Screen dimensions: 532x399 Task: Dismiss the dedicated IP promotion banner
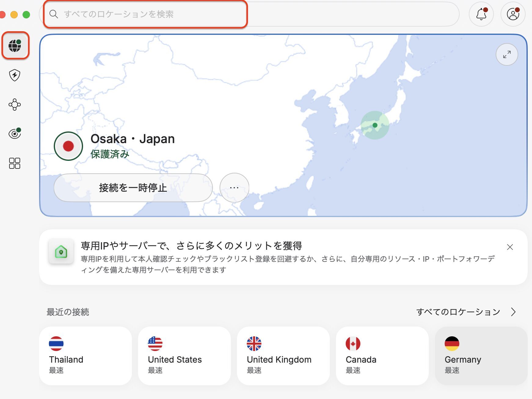(x=510, y=247)
